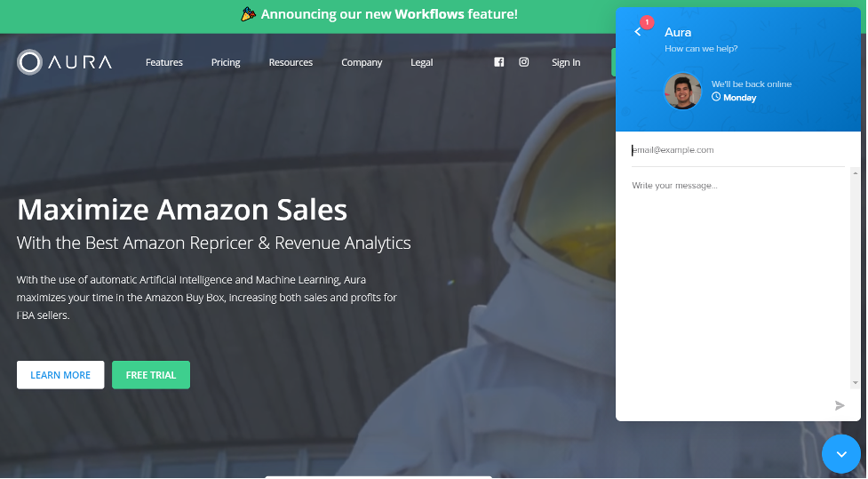This screenshot has width=868, height=479.
Task: Open the Pricing page
Action: (x=226, y=62)
